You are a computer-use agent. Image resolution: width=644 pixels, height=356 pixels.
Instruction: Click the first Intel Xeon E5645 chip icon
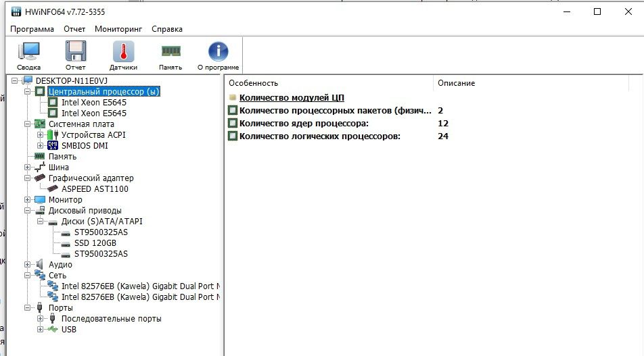point(53,102)
